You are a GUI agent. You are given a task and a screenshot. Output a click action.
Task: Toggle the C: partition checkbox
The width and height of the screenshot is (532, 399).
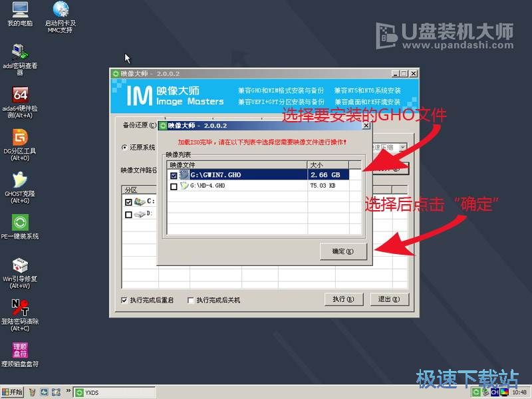(x=128, y=202)
